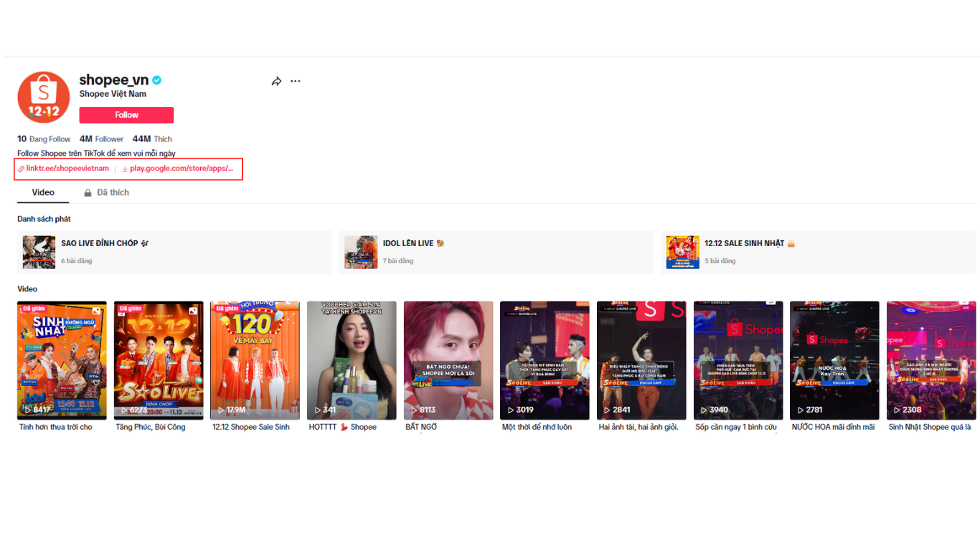Open the SAO LIVE ĐỈNH CHÓP playlist
The width and height of the screenshot is (980, 551).
click(174, 252)
